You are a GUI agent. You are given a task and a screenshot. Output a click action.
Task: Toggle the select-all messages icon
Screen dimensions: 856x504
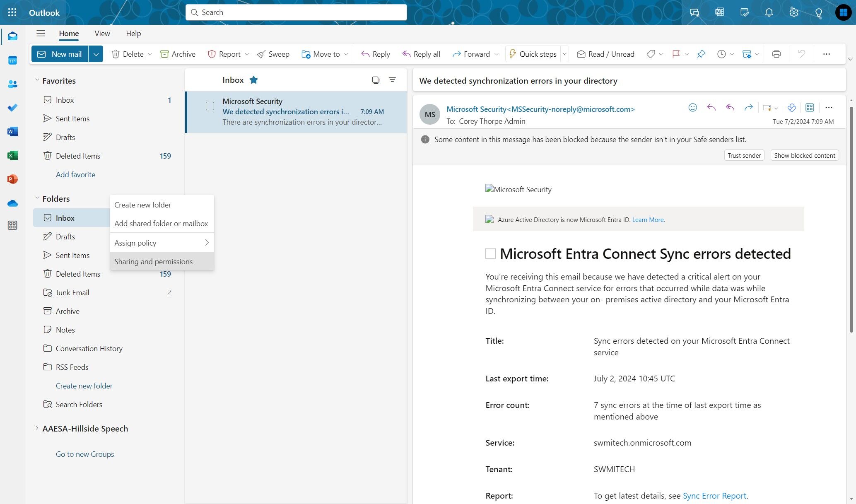(376, 80)
